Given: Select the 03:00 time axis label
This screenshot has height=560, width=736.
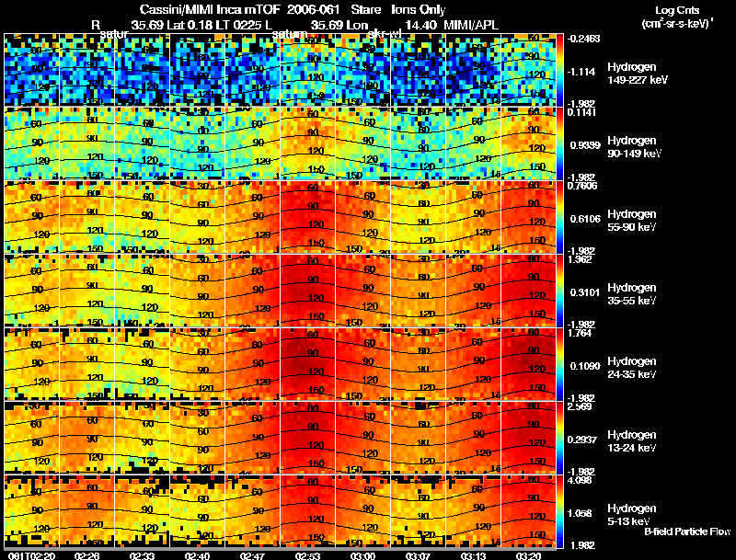Looking at the screenshot, I should pos(363,554).
